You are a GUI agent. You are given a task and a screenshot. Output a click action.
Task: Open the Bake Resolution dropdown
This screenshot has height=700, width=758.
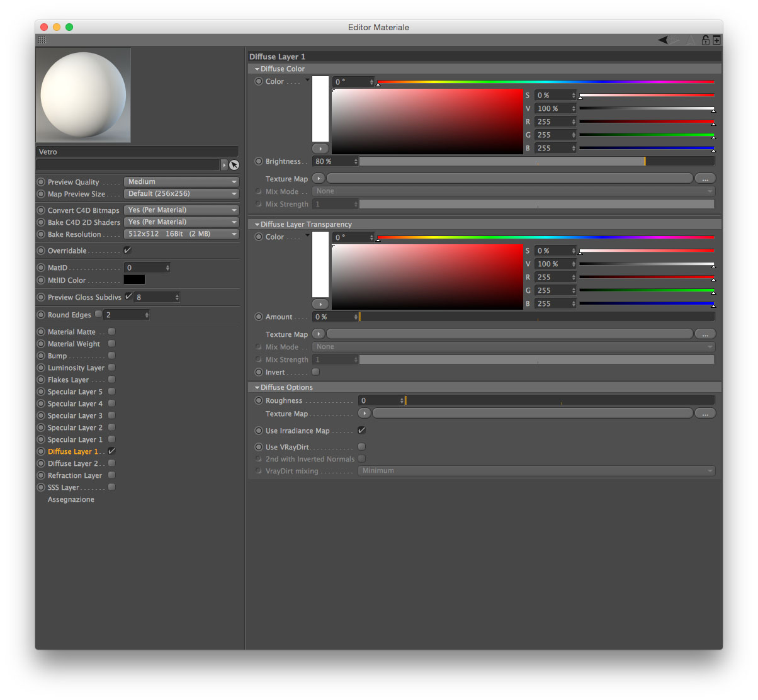(181, 234)
